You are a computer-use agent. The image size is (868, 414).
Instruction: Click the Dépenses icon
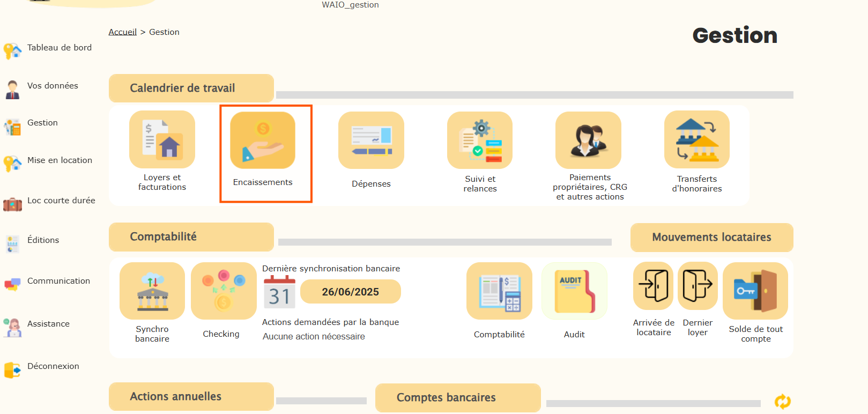[371, 141]
